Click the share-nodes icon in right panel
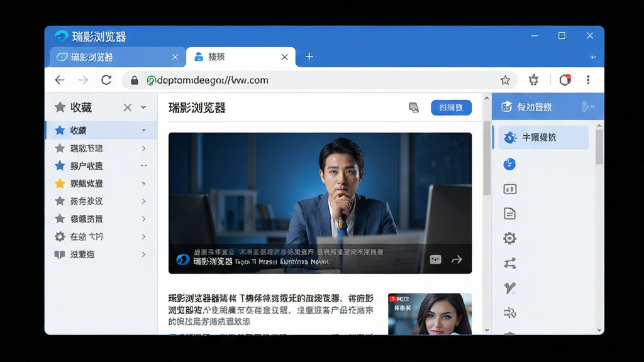Image resolution: width=644 pixels, height=362 pixels. click(x=509, y=263)
